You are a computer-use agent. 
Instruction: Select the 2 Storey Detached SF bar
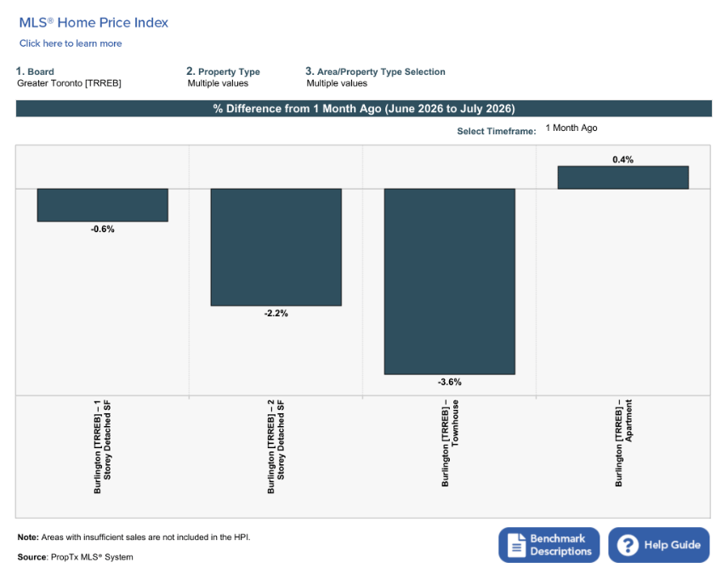(x=276, y=247)
